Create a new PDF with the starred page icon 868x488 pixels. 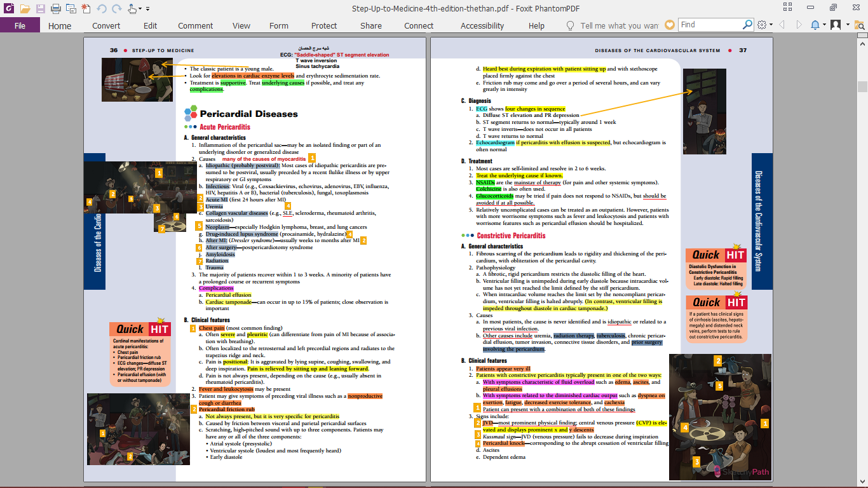coord(86,9)
